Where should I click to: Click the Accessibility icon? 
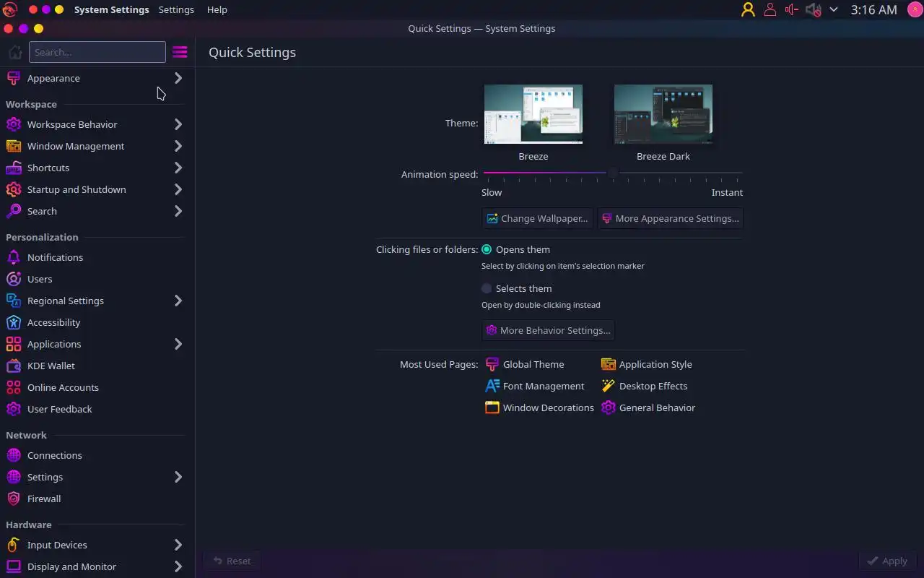(13, 322)
